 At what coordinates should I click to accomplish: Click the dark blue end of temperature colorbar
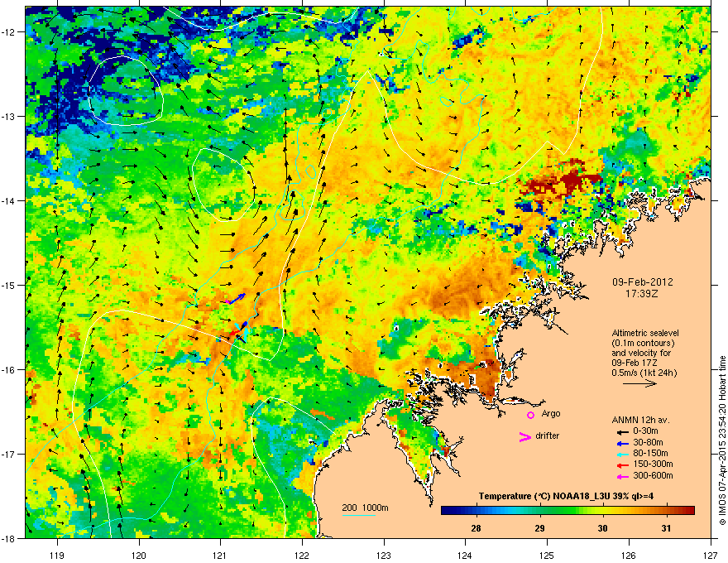coord(447,511)
